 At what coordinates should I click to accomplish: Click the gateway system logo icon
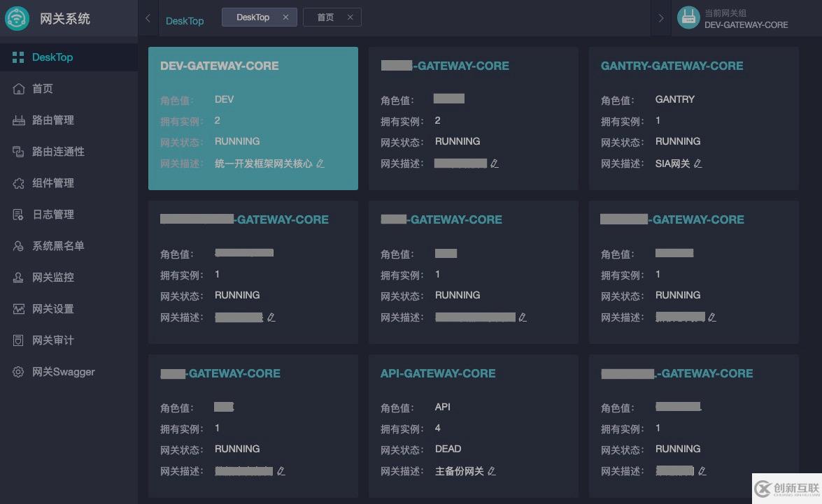point(17,18)
